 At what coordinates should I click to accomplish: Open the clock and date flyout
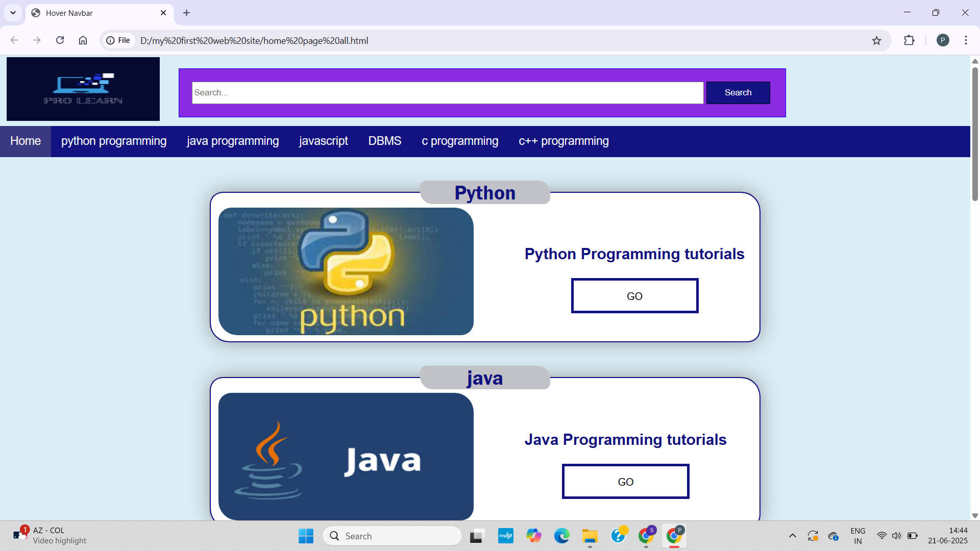click(x=948, y=536)
